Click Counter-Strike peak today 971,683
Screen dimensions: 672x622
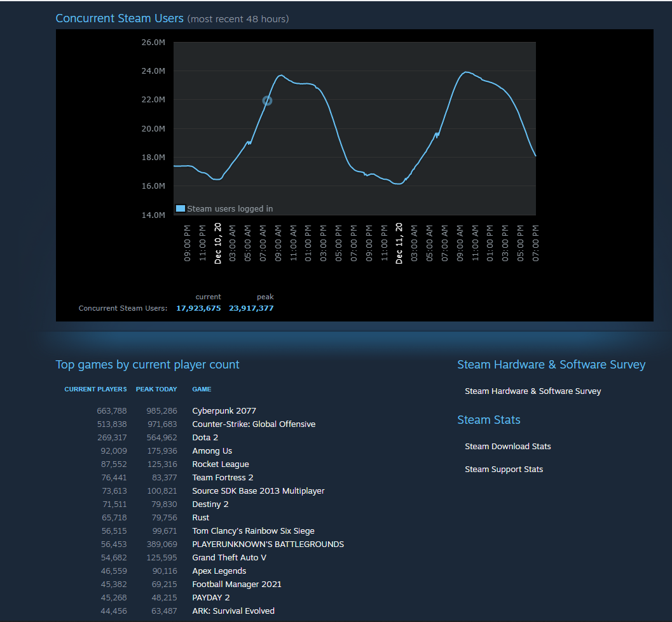pos(162,424)
